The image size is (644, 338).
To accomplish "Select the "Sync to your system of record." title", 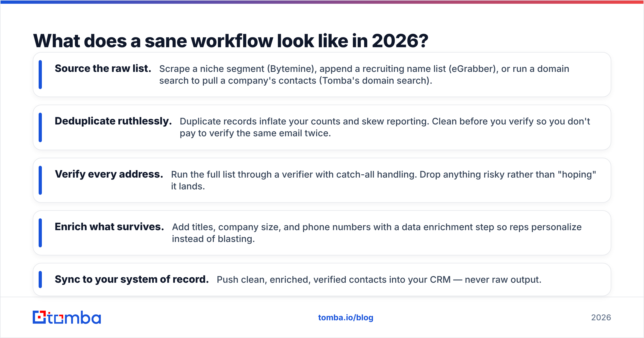I will [132, 280].
